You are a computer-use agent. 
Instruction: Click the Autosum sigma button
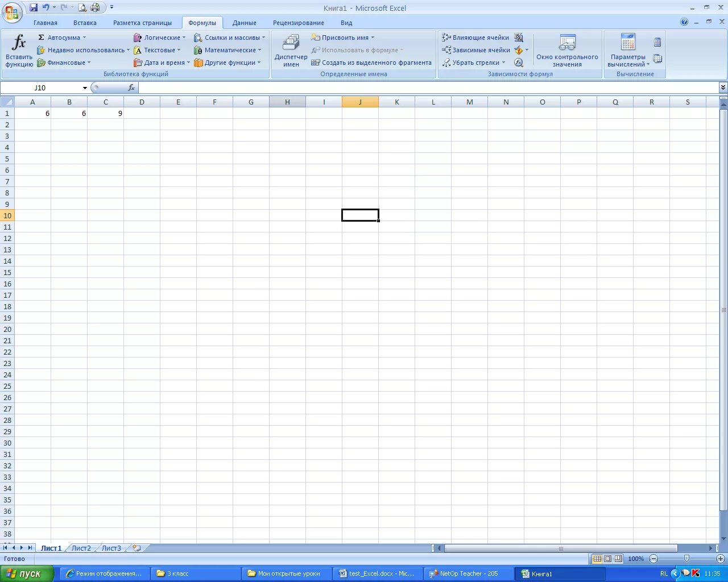(61, 38)
